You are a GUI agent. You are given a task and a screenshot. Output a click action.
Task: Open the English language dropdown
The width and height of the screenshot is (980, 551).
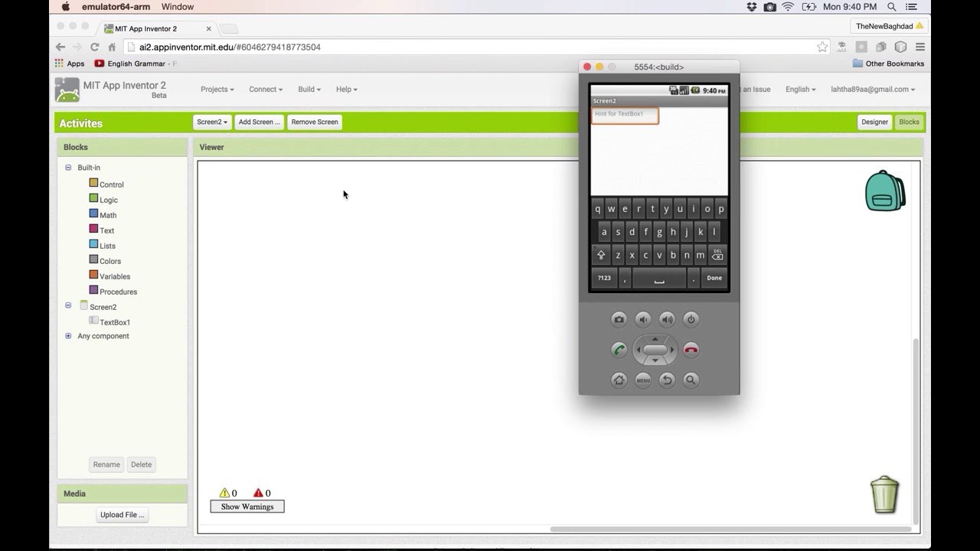[801, 90]
